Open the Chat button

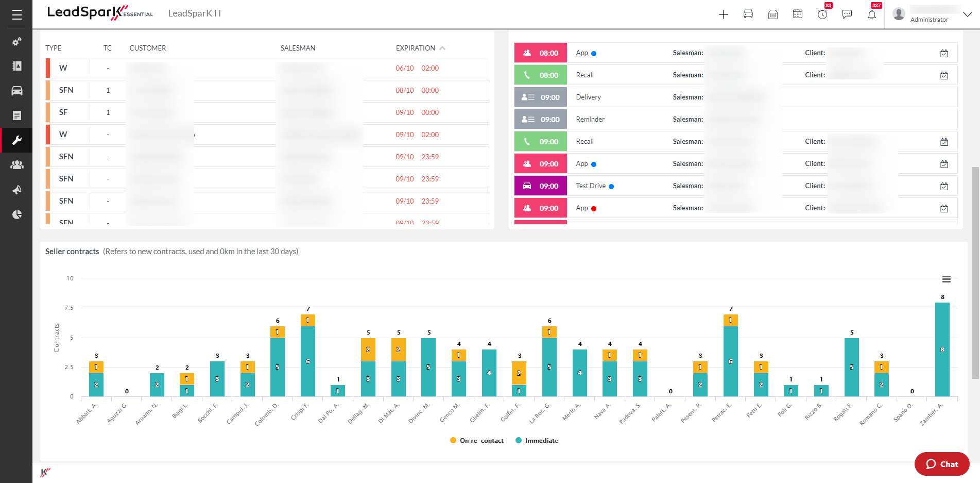point(941,464)
